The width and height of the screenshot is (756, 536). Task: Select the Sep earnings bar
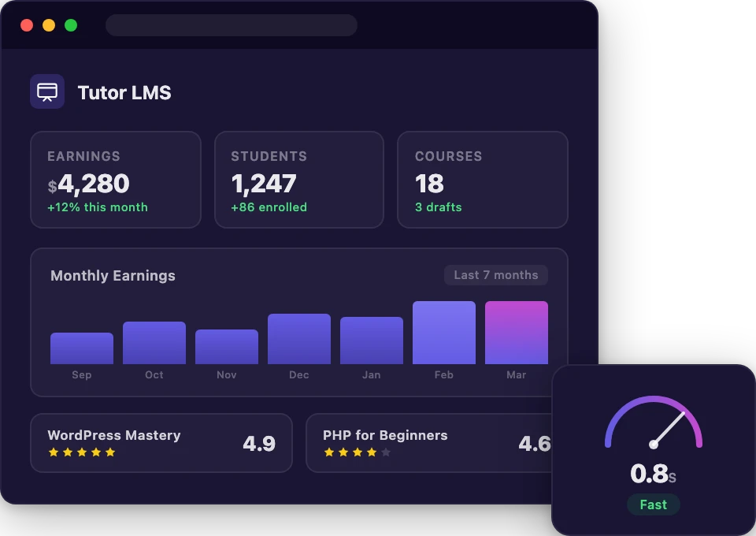tap(82, 348)
